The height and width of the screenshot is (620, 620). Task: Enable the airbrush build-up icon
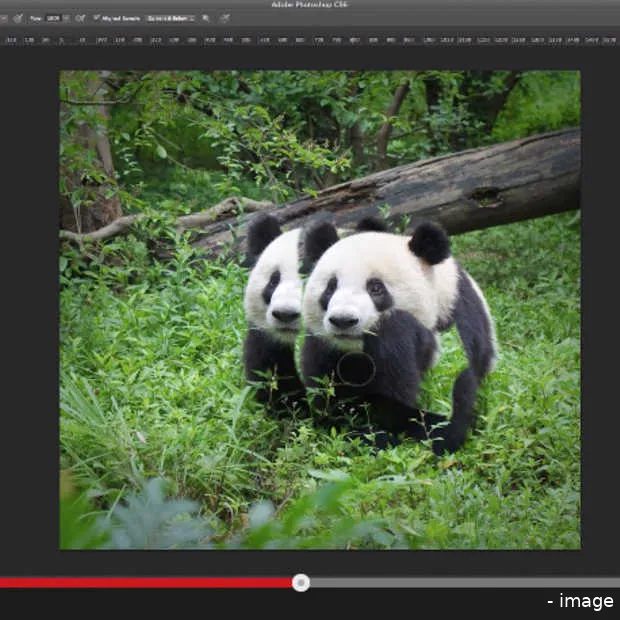(x=80, y=18)
